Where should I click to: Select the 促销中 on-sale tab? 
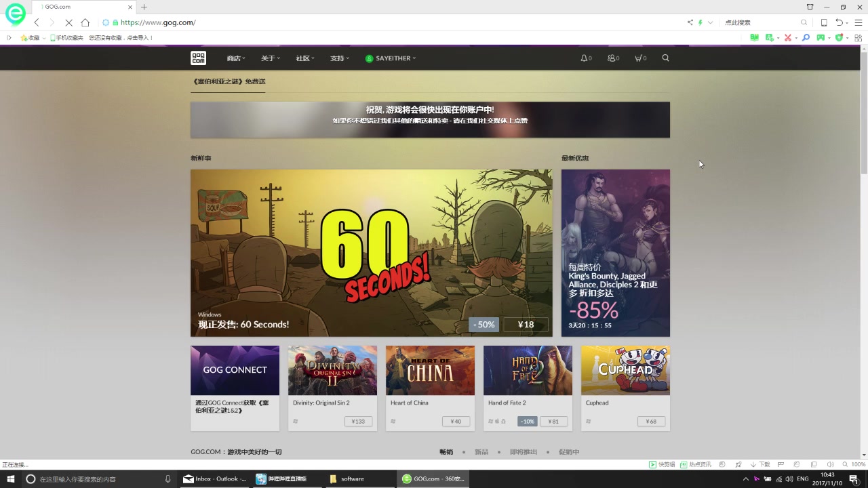[x=569, y=452]
